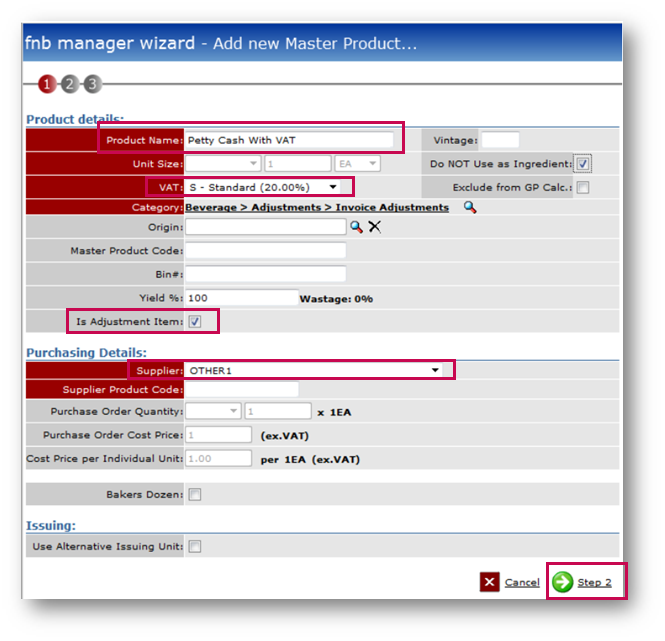Enable Exclude from GP Calc checkbox
The image size is (665, 641).
(583, 187)
